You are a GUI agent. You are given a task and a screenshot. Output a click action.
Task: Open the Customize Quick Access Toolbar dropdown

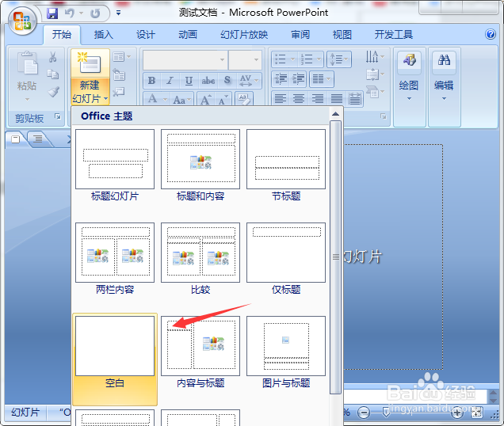pos(118,13)
